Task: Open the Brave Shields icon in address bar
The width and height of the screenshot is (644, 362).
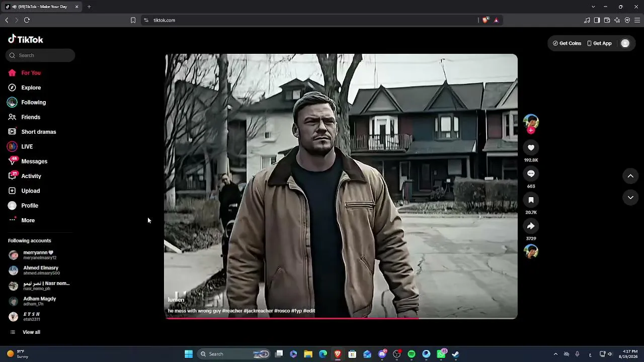Action: click(485, 20)
